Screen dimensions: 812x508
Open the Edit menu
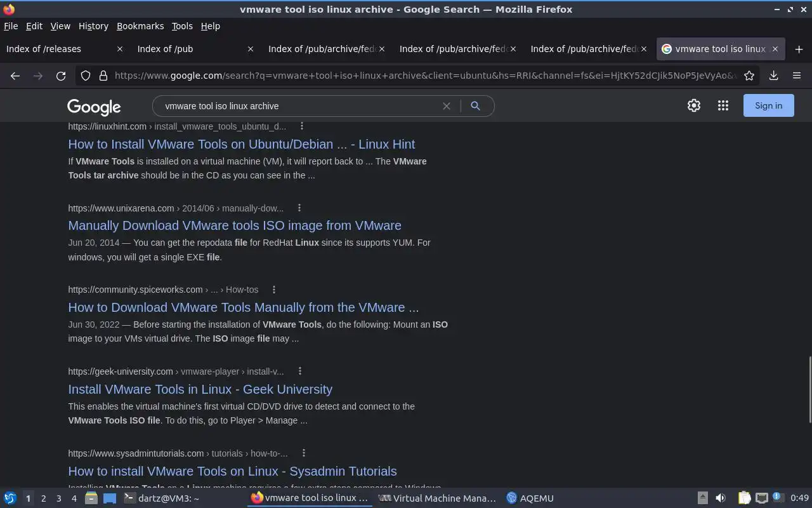click(x=34, y=26)
